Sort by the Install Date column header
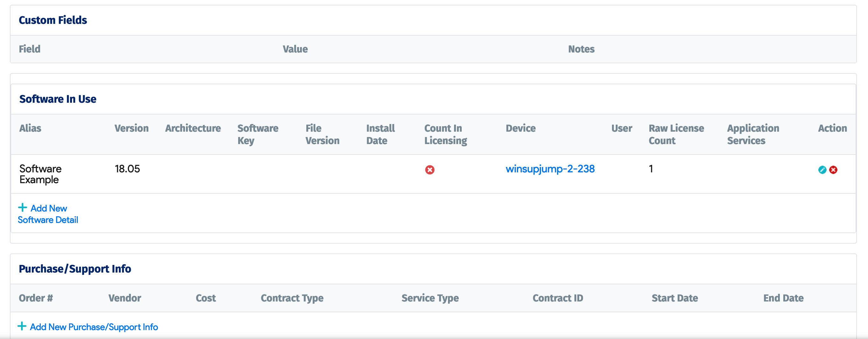Viewport: 868px width, 339px height. (380, 134)
